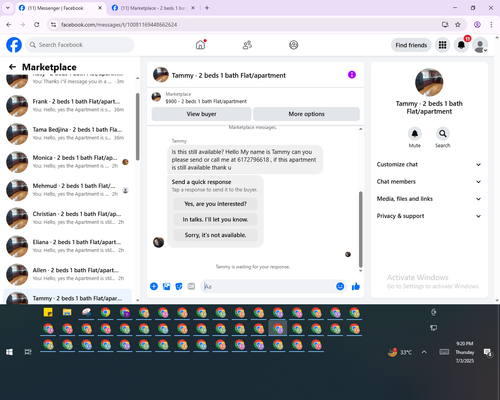Screen dimensions: 500x400
Task: Open Eliana's conversation in the list
Action: pyautogui.click(x=67, y=246)
